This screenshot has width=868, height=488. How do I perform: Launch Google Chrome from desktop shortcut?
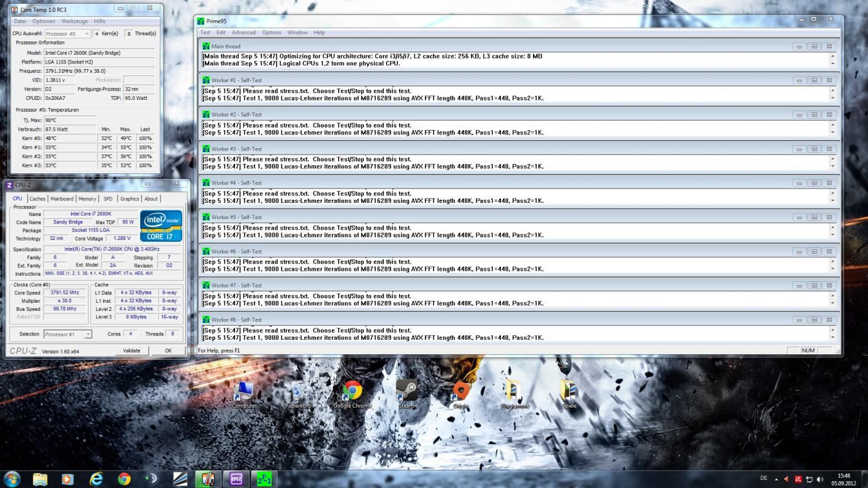(352, 394)
